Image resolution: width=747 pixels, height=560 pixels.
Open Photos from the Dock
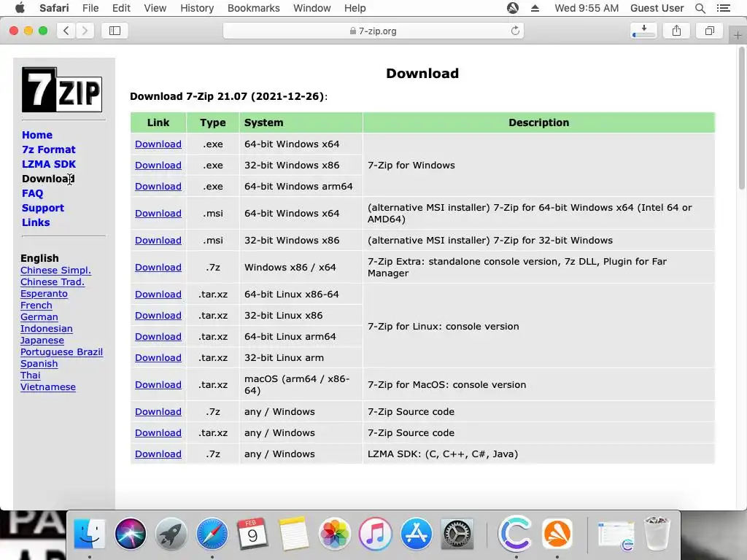coord(334,533)
